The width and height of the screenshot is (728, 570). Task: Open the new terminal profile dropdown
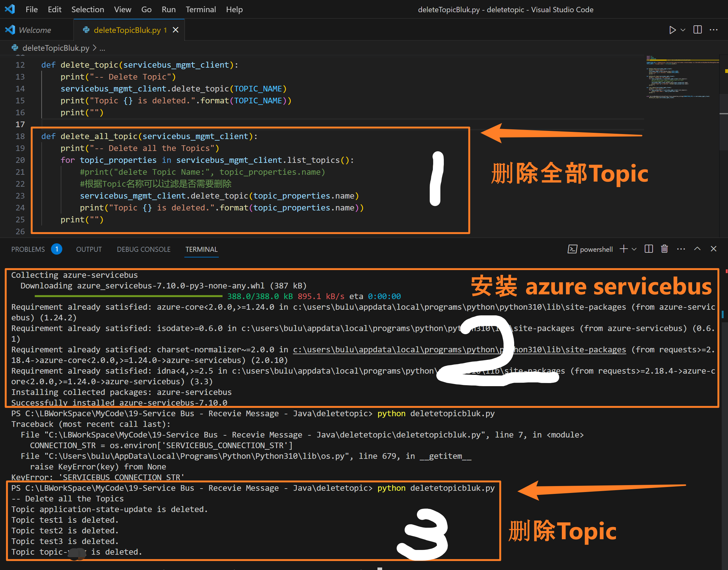coord(634,249)
